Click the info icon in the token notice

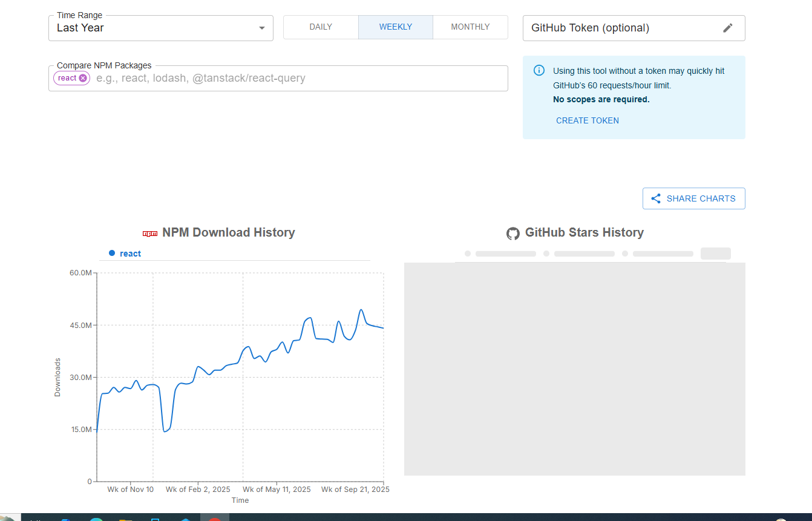coord(539,70)
